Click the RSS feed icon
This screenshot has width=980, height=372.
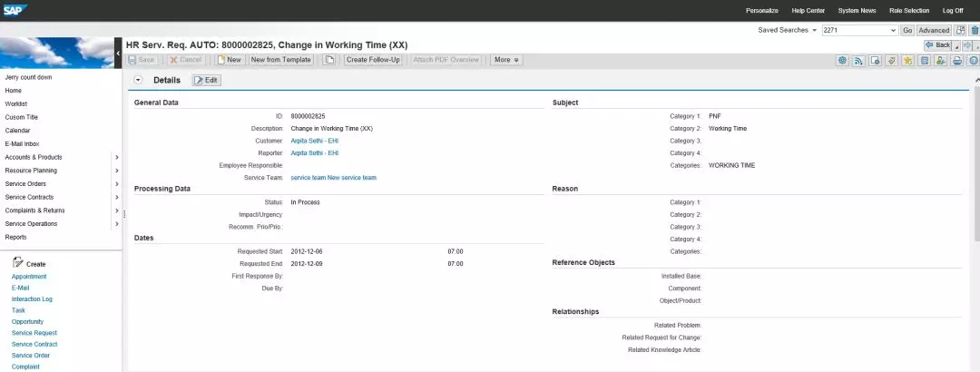pos(858,61)
